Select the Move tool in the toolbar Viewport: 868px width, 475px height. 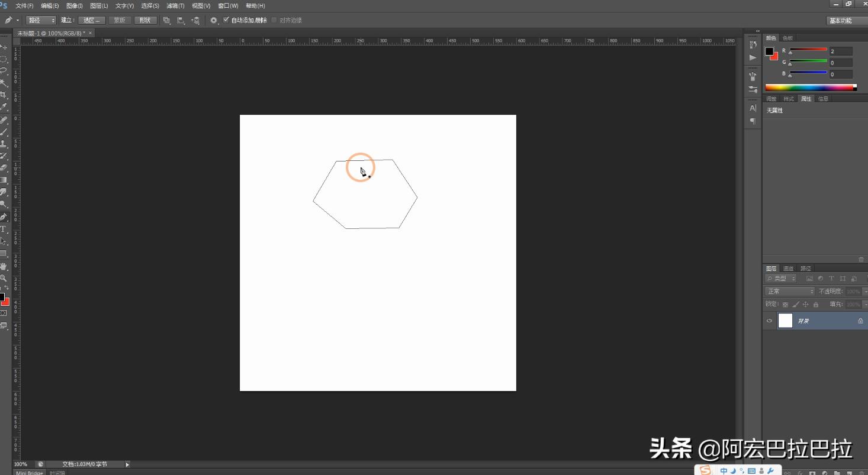point(5,47)
